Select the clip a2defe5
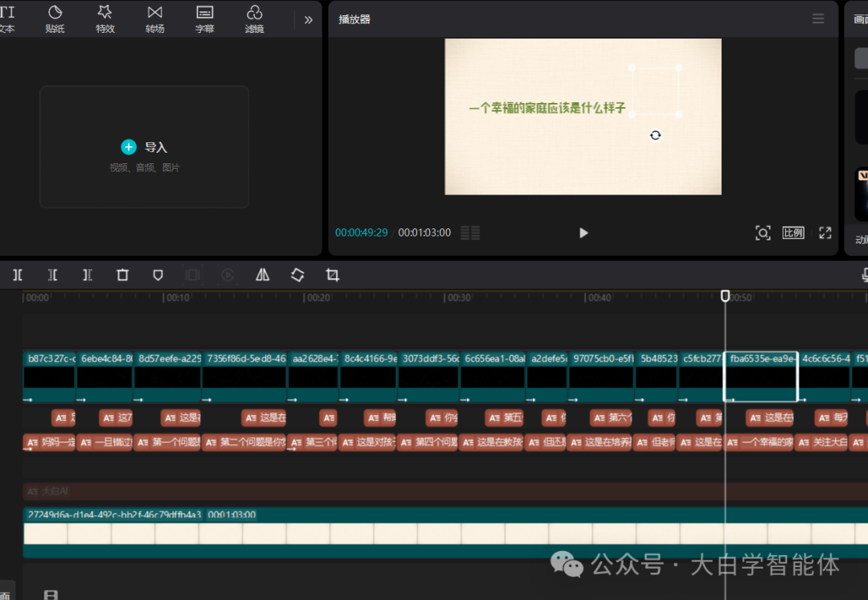 (x=547, y=376)
